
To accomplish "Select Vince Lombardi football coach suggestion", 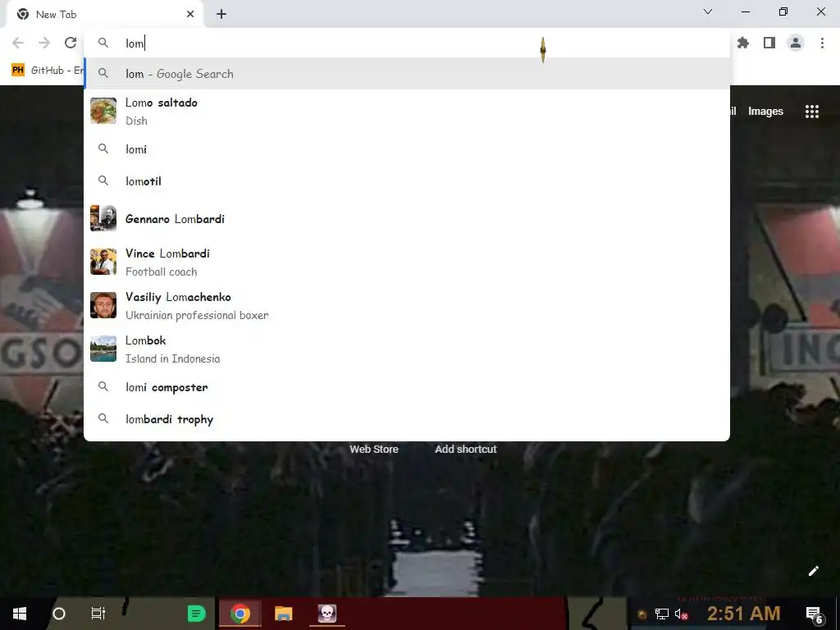I will point(407,262).
